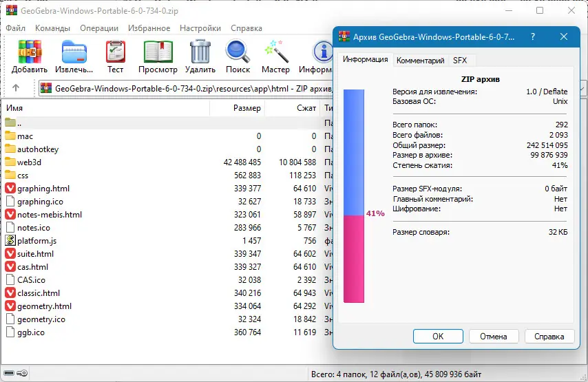Sort by the Имя column header
Viewport: 588px width, 382px height.
(106, 108)
